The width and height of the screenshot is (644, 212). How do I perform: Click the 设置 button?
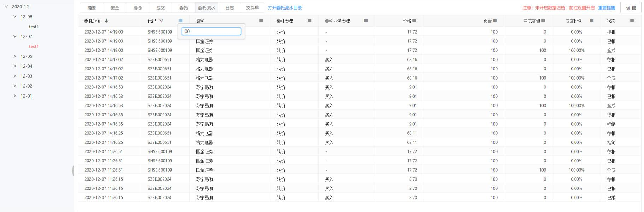coord(631,8)
